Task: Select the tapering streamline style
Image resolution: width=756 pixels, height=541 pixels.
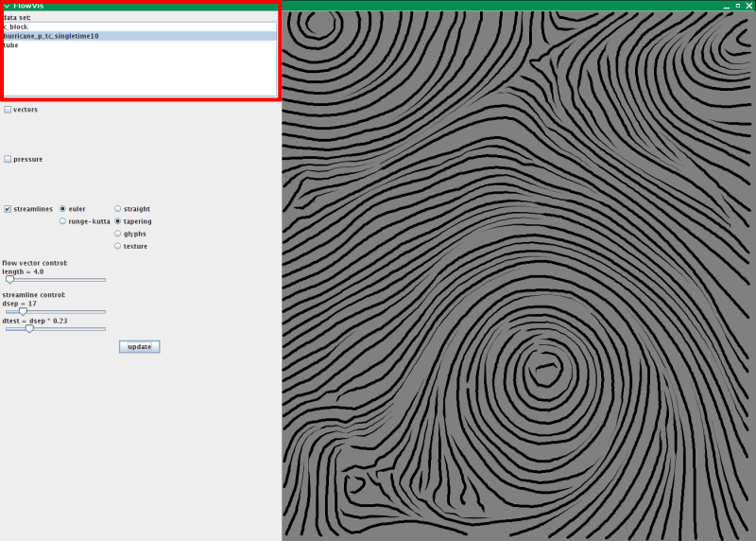Action: (x=118, y=221)
